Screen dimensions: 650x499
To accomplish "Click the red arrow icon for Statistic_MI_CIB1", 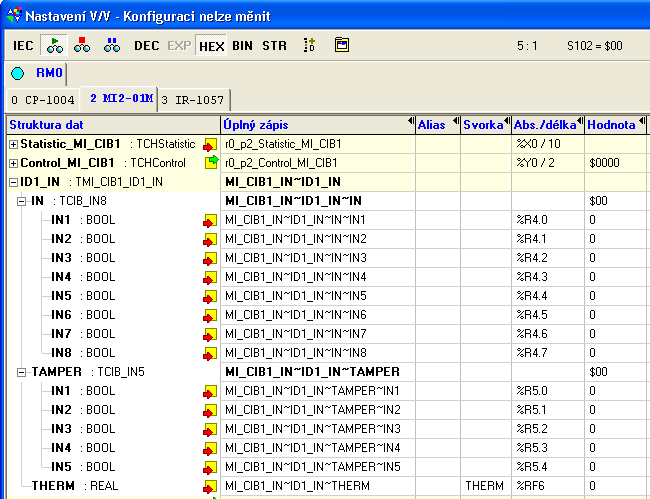I will [210, 145].
